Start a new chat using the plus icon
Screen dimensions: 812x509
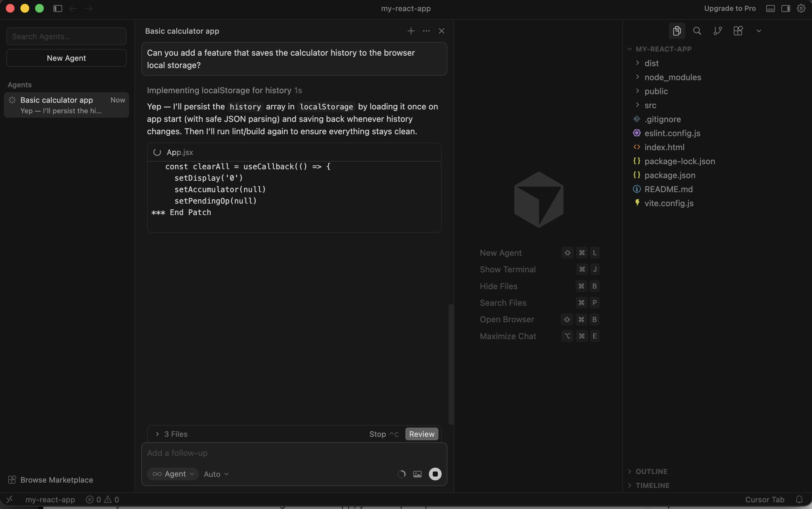point(410,31)
